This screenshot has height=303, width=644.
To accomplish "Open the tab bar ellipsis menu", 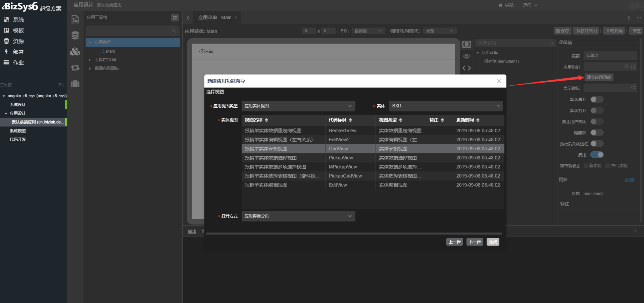I will [639, 18].
